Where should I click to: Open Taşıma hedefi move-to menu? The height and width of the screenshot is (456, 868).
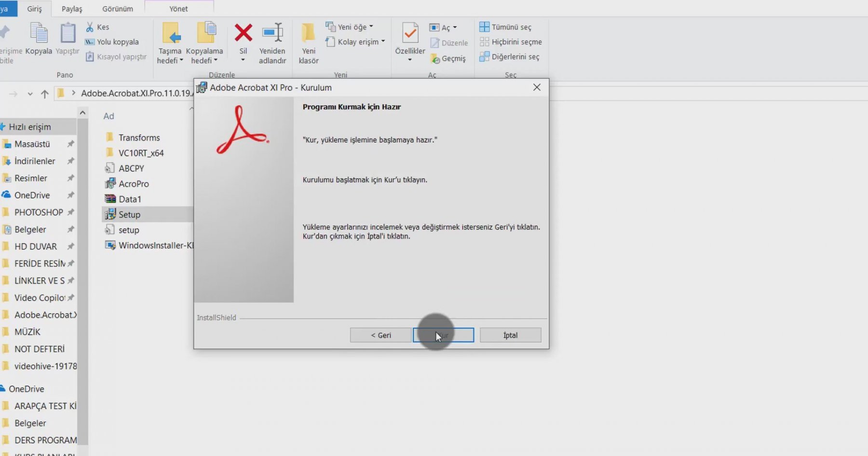170,43
